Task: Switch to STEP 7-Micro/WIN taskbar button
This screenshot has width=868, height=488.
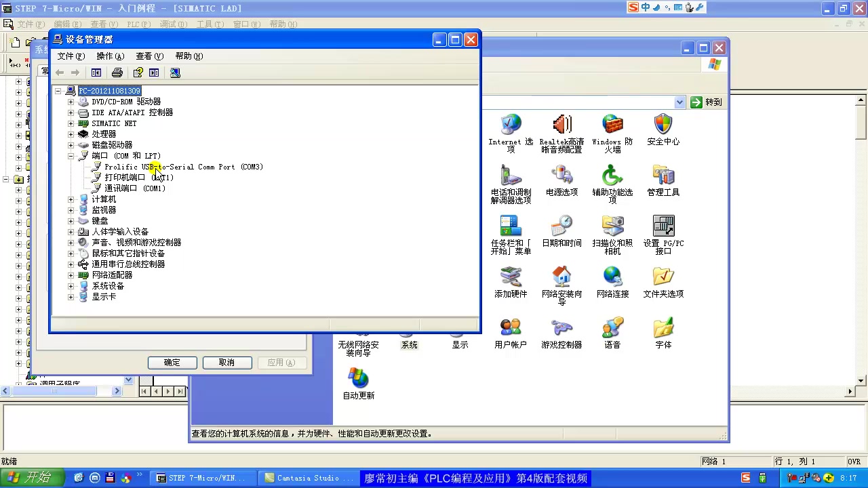Action: coord(202,478)
